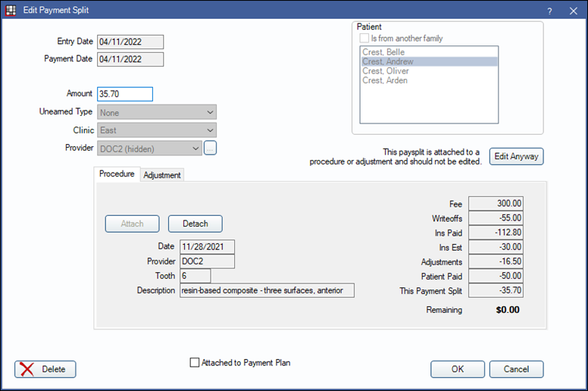The image size is (588, 391).
Task: Select Crest, Belle in patient list
Action: click(x=383, y=52)
